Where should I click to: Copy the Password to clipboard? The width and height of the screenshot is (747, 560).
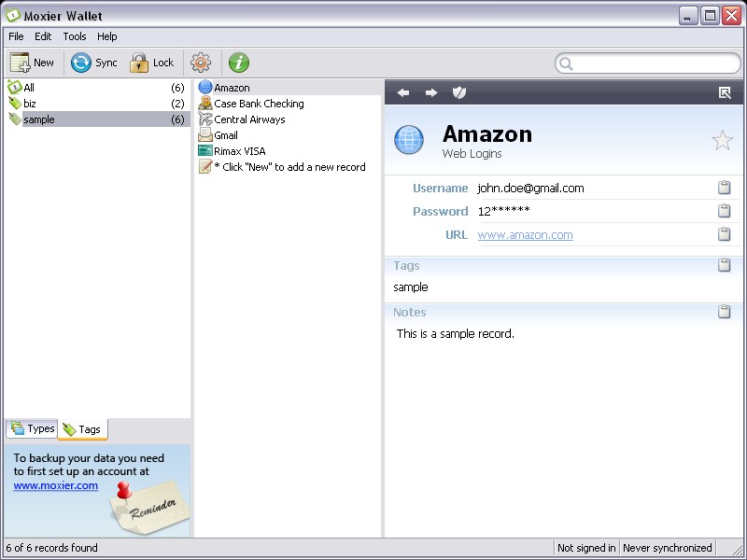coord(725,211)
